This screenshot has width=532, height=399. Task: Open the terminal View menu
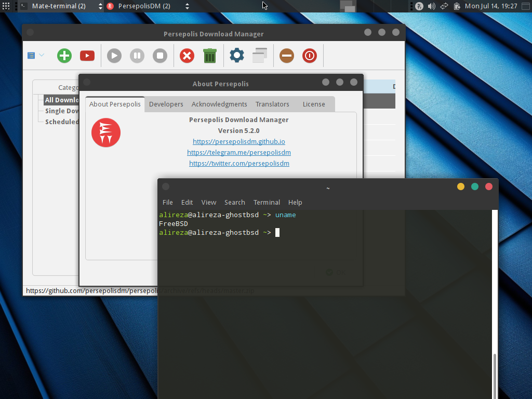pyautogui.click(x=209, y=203)
